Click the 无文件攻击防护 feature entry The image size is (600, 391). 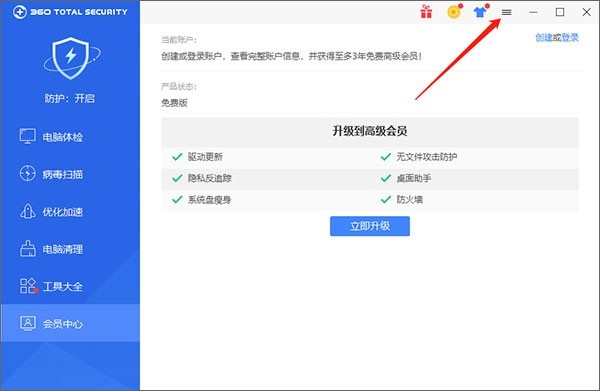[x=427, y=157]
